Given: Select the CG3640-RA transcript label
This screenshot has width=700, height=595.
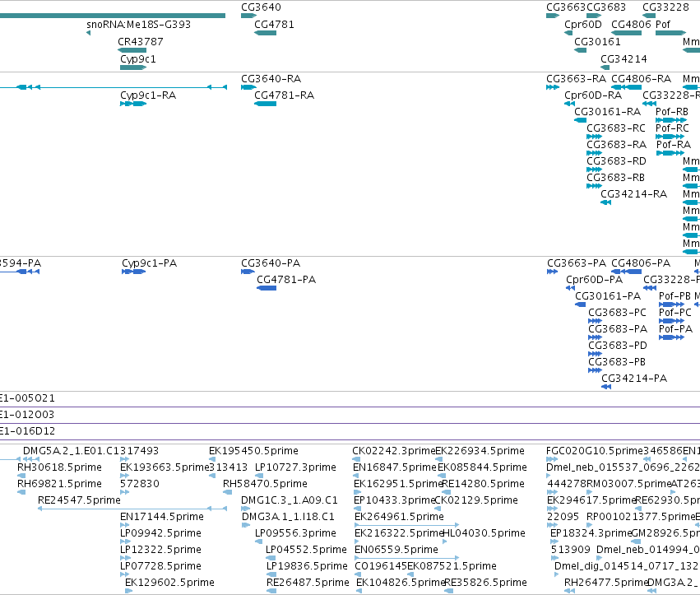Looking at the screenshot, I should click(x=271, y=79).
